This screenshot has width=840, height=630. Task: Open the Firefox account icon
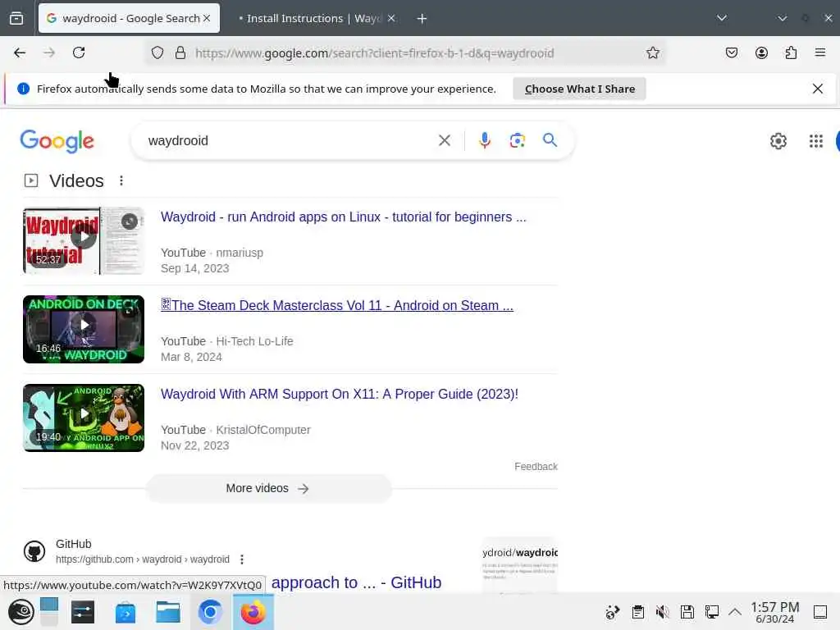761,52
